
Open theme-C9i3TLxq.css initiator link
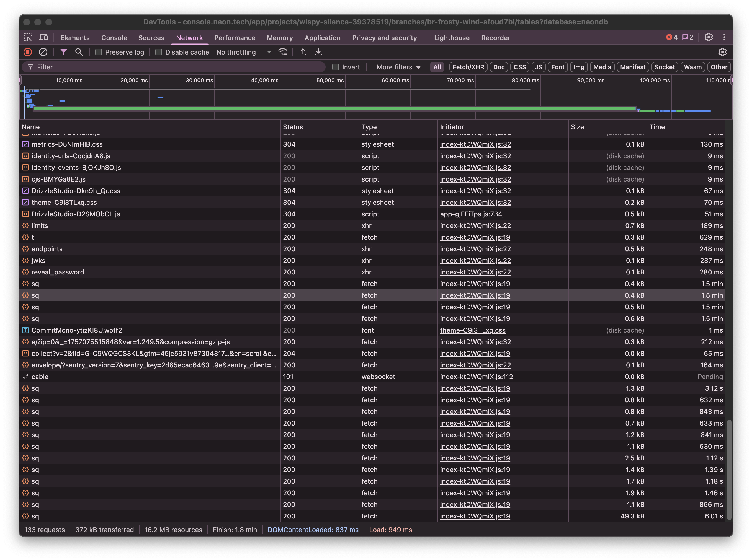point(473,330)
